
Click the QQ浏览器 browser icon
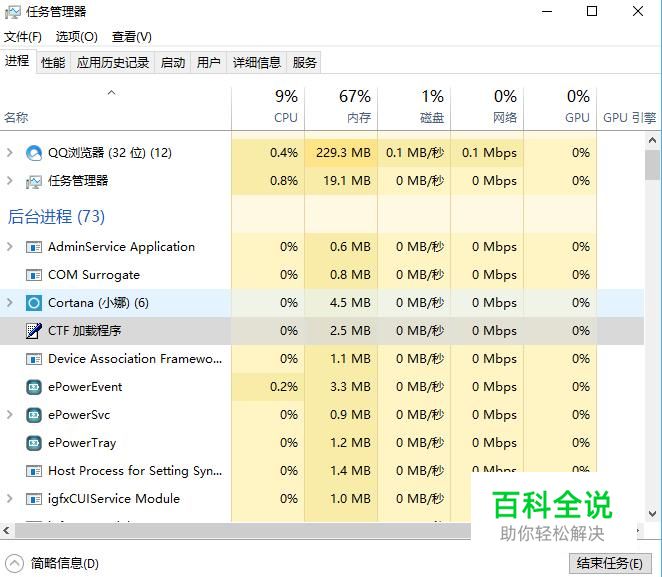click(34, 153)
